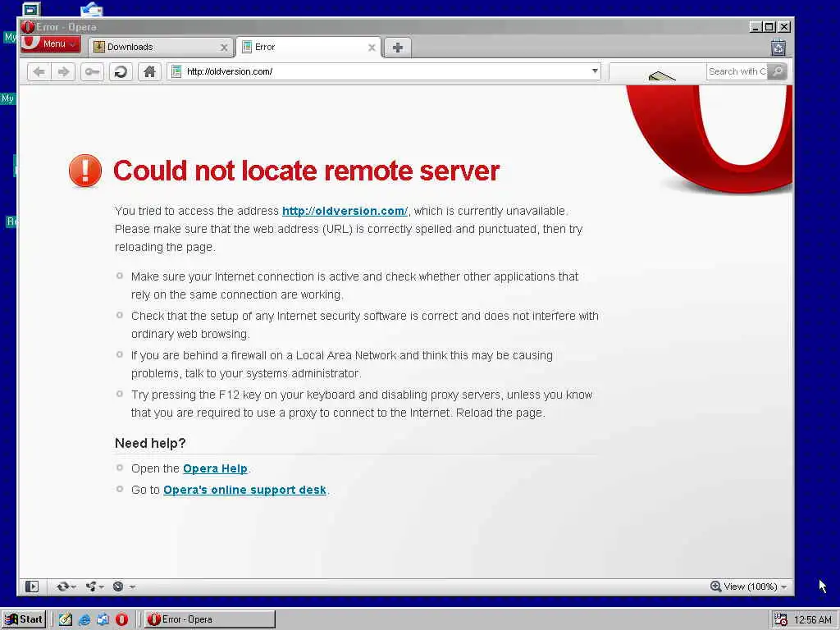Switch to the Downloads tab

(x=161, y=47)
